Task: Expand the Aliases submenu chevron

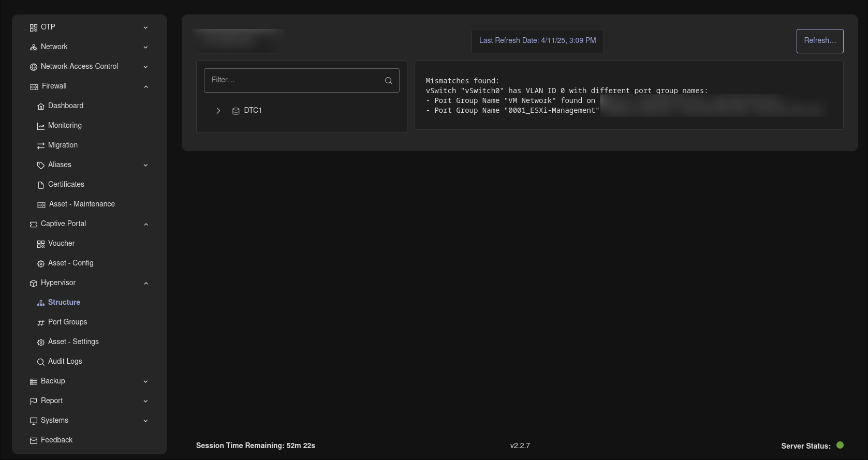Action: point(146,165)
